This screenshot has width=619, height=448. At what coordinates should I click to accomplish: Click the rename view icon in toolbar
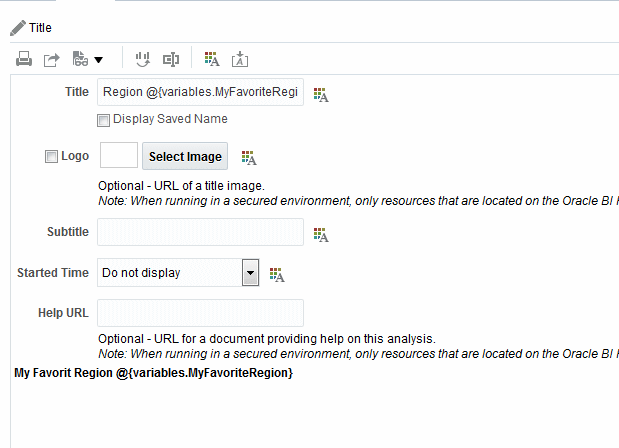[171, 60]
